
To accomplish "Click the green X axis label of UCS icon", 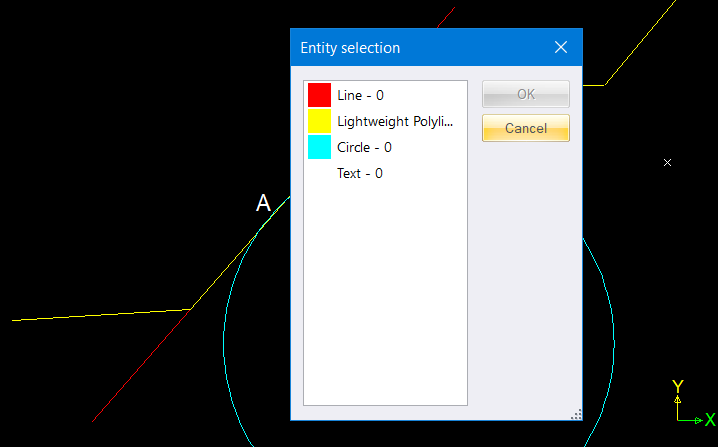I will pyautogui.click(x=710, y=420).
